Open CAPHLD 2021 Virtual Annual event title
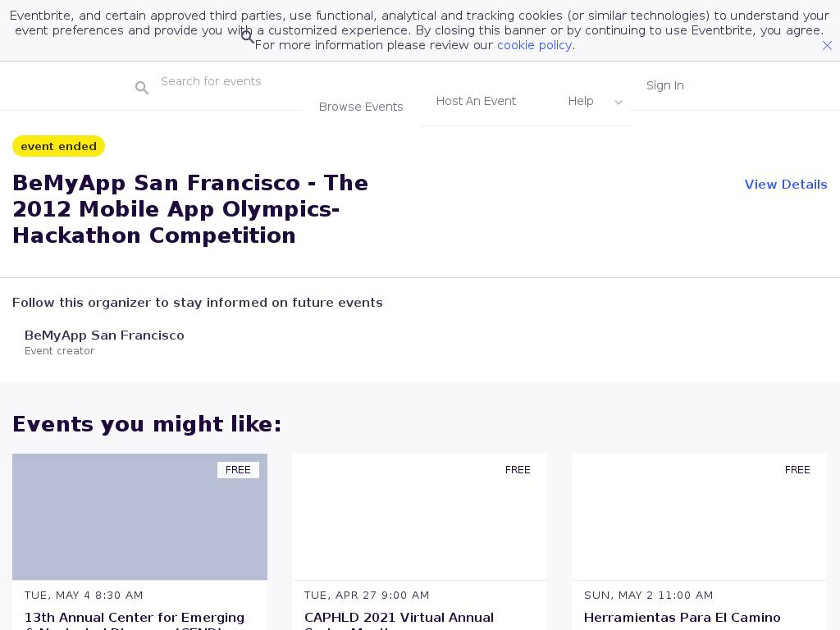The height and width of the screenshot is (630, 840). point(399,618)
